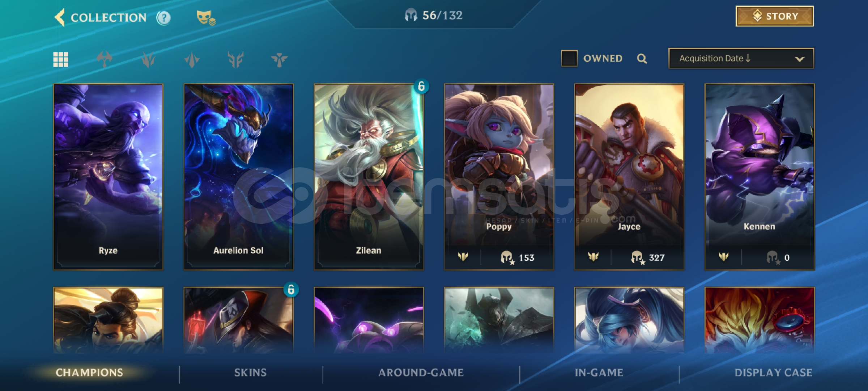This screenshot has height=391, width=868.
Task: Open the Story button
Action: coord(775,16)
